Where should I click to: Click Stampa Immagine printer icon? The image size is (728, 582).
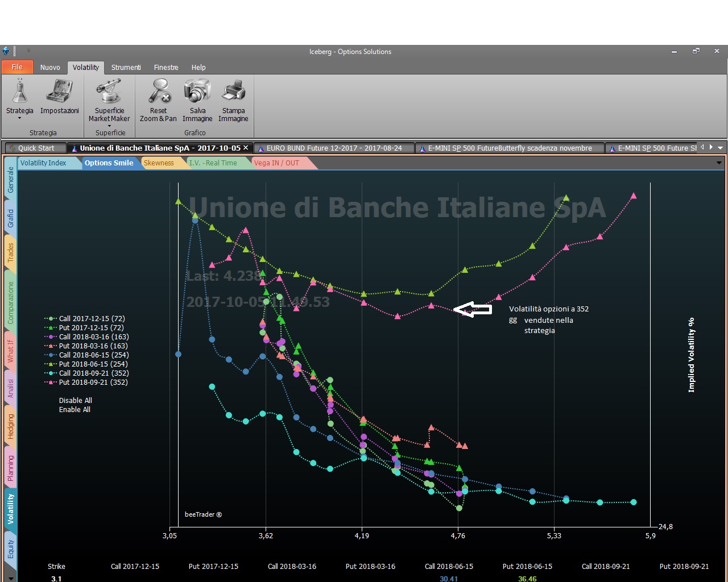click(233, 91)
